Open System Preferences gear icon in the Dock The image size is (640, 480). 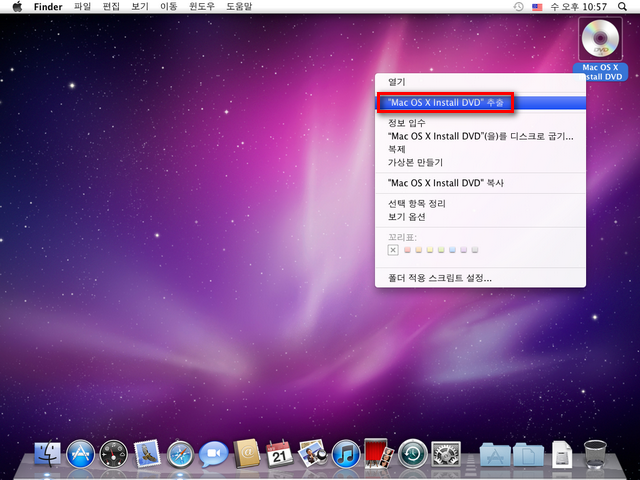click(x=446, y=454)
